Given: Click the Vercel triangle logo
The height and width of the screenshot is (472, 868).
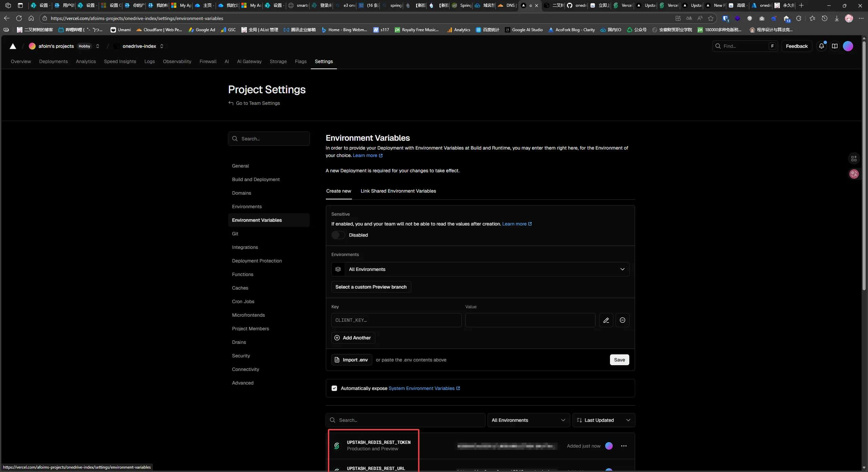Looking at the screenshot, I should pyautogui.click(x=13, y=46).
